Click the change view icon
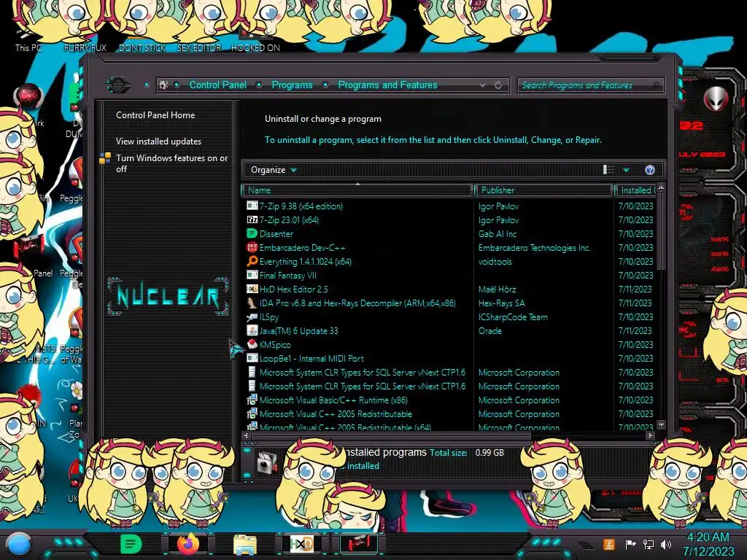747x560 pixels. click(x=608, y=169)
